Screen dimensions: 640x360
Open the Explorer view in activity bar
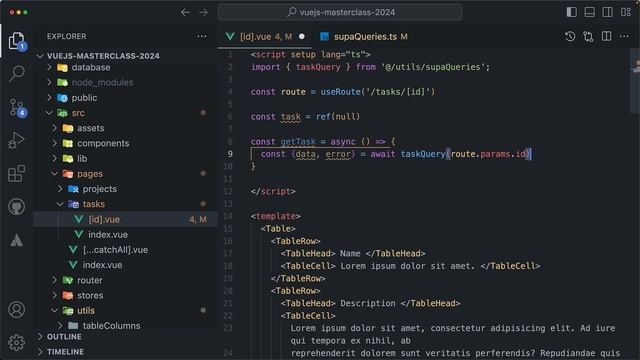[x=17, y=41]
